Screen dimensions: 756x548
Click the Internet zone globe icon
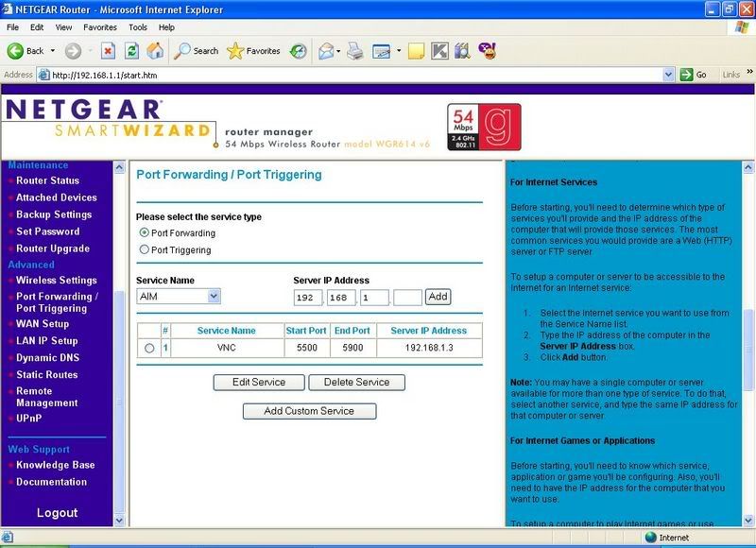651,537
